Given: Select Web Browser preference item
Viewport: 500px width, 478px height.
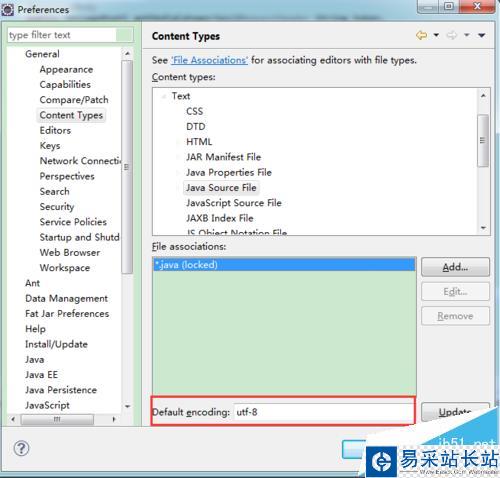Looking at the screenshot, I should point(70,253).
